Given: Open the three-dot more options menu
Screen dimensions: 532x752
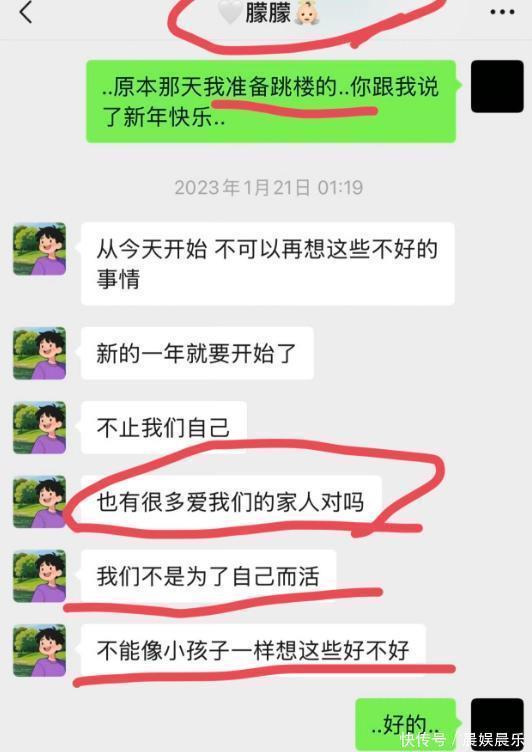Looking at the screenshot, I should (x=502, y=12).
